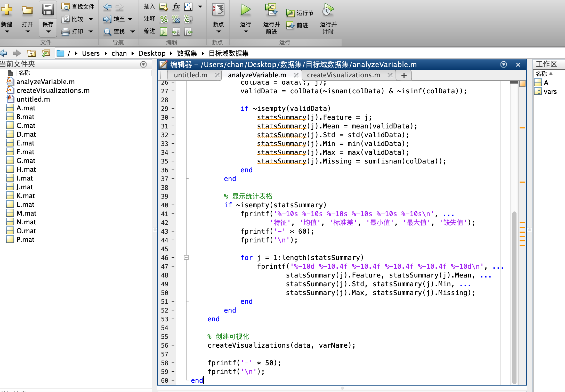Click the green Run (运行) button
The height and width of the screenshot is (392, 565).
(245, 10)
